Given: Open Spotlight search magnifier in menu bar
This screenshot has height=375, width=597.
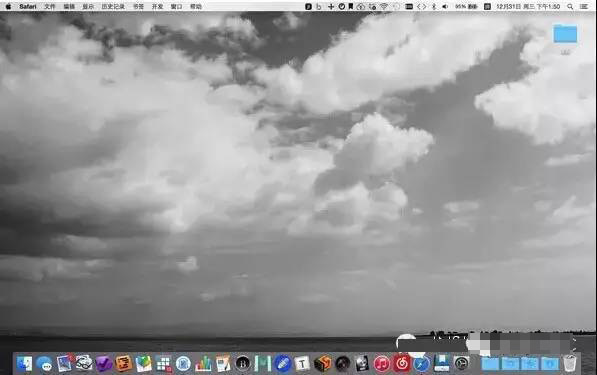Looking at the screenshot, I should [x=570, y=6].
